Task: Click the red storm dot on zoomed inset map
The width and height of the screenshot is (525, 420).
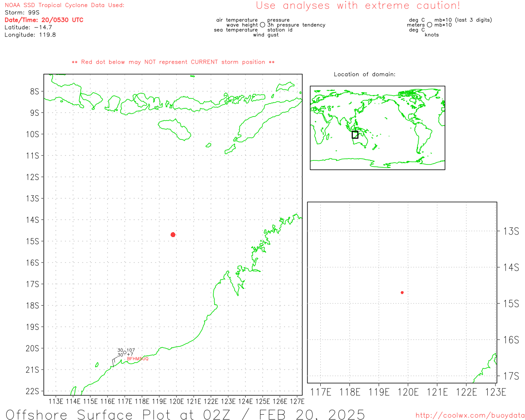Action: 402,292
